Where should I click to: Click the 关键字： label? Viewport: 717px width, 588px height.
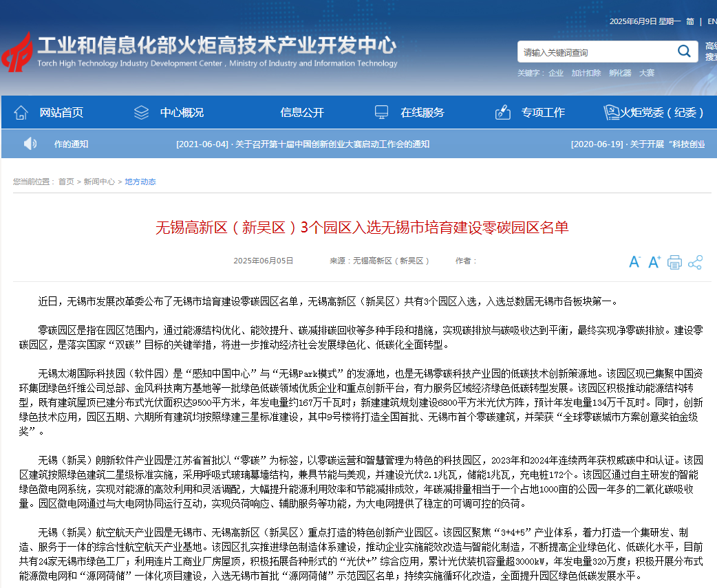(x=531, y=73)
